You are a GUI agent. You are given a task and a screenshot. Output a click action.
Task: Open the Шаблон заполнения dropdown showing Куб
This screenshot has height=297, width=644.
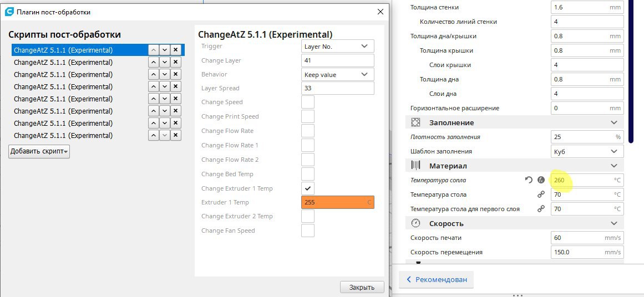587,151
